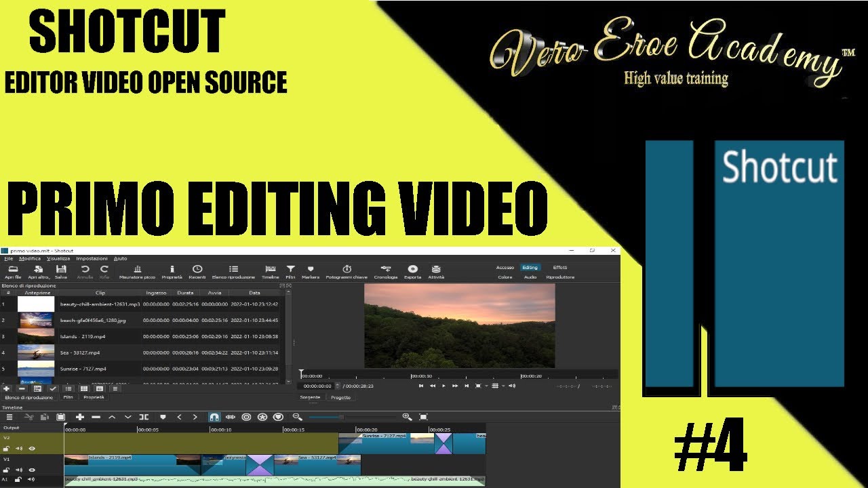
Task: Create a timeline marker icon
Action: click(163, 417)
